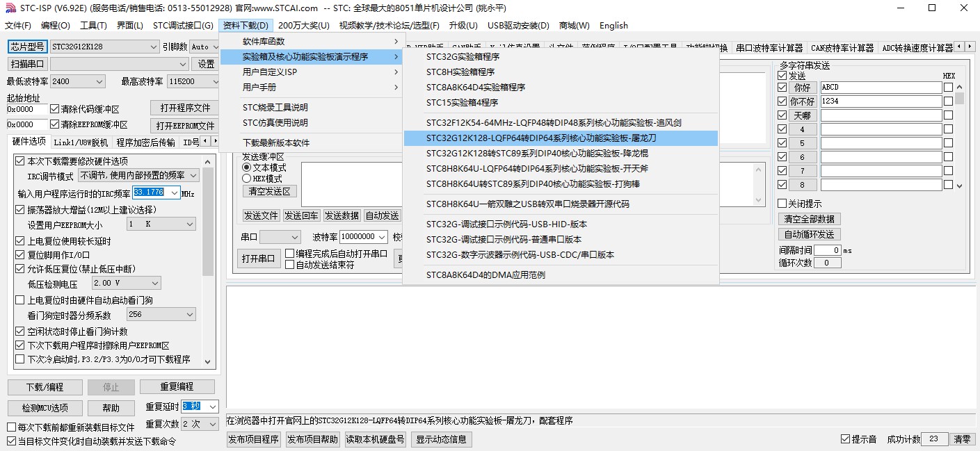
Task: Select STC32G12K128转STC89系列DIP40核心功能实验板-降龙棍
Action: click(x=561, y=154)
